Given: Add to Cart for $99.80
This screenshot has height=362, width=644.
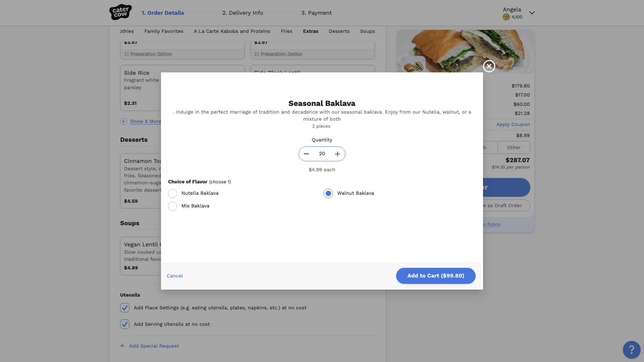Looking at the screenshot, I should coord(436,276).
